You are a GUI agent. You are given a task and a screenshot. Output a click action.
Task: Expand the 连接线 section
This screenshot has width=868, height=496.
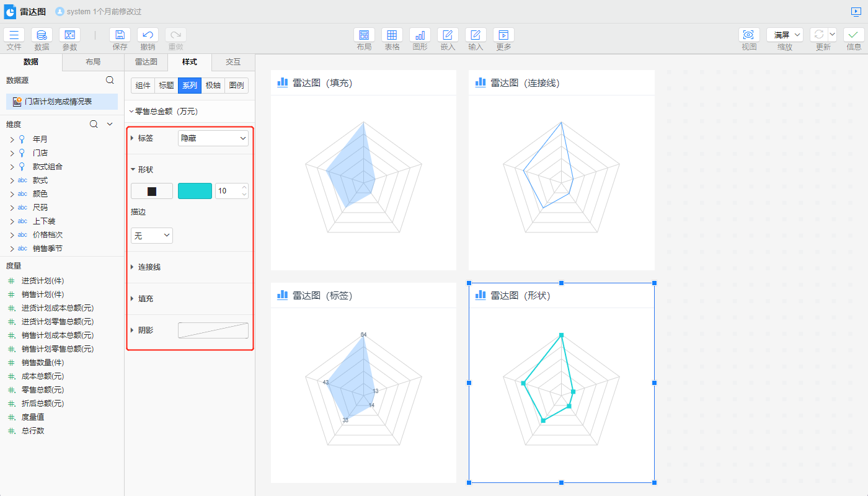pyautogui.click(x=149, y=267)
